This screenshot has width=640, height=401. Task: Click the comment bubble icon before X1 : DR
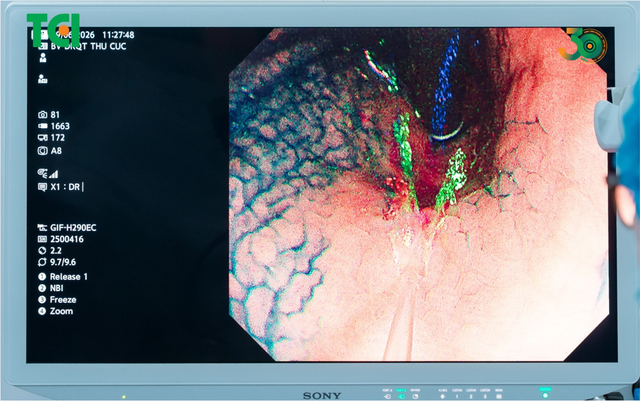(x=42, y=187)
